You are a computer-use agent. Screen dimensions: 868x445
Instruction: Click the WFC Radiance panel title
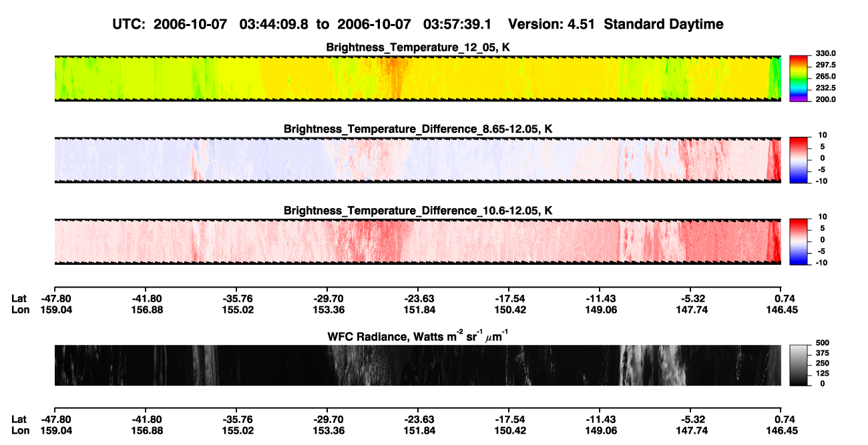[x=418, y=336]
